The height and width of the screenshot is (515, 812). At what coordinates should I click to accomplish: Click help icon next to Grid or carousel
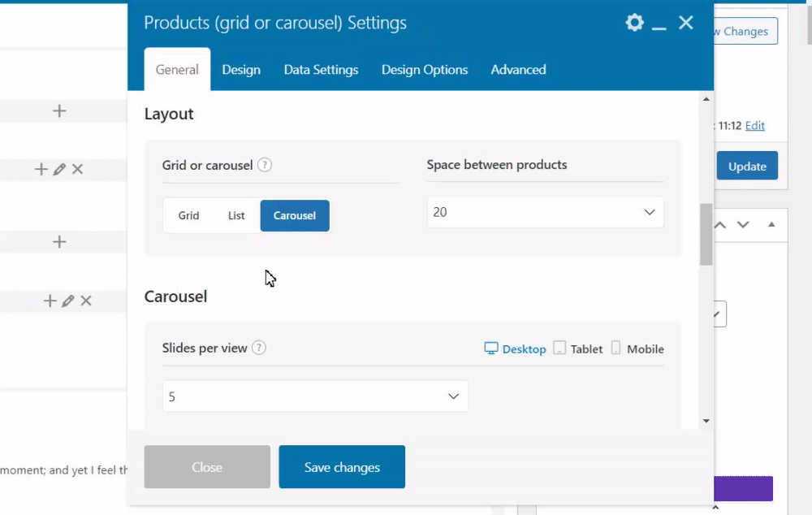coord(265,165)
